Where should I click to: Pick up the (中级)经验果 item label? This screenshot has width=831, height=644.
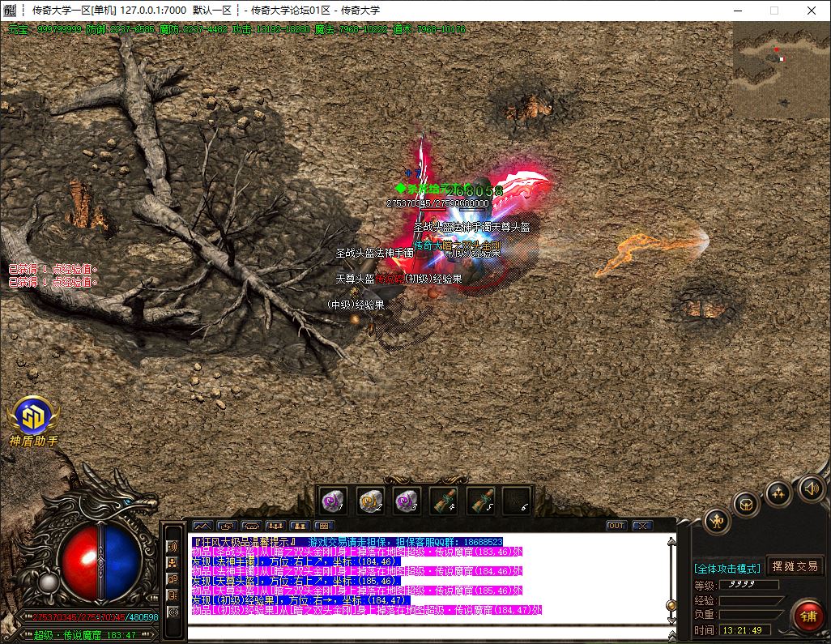(356, 305)
